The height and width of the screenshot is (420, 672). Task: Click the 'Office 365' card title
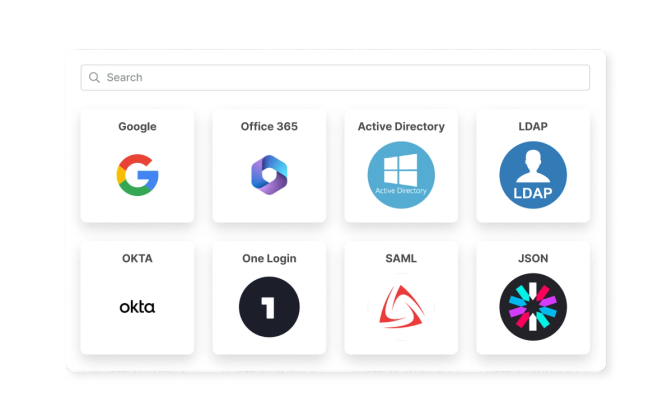269,126
